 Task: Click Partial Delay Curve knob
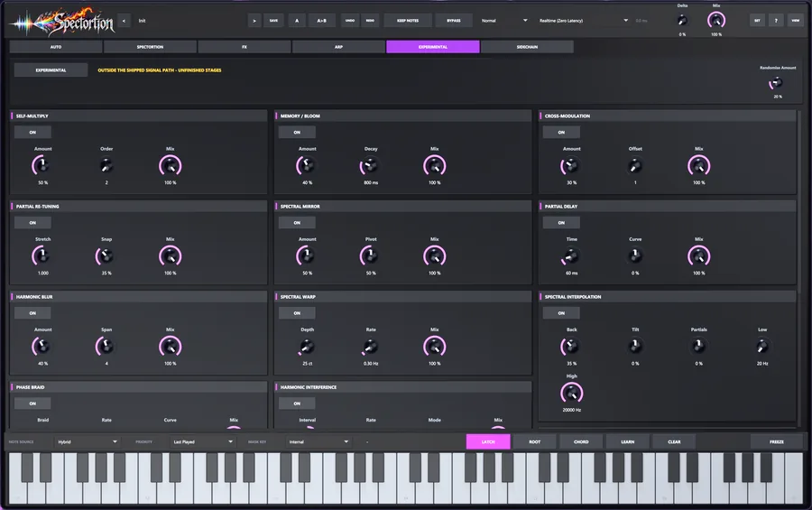click(635, 256)
